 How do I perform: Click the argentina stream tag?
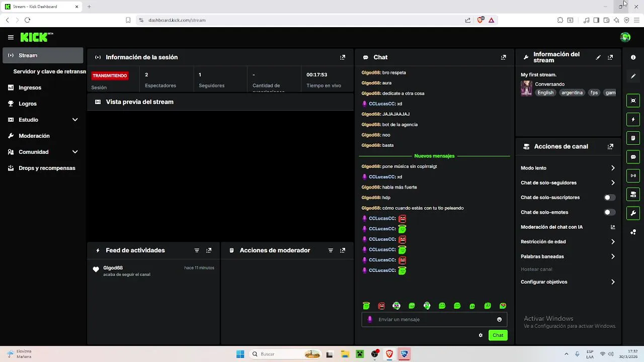point(572,93)
